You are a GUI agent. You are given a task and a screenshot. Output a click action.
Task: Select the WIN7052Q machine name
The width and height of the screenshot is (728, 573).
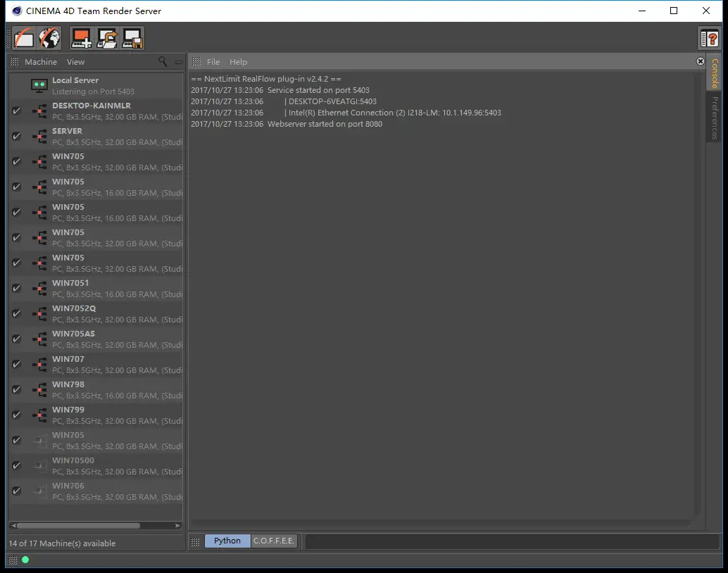(x=74, y=308)
